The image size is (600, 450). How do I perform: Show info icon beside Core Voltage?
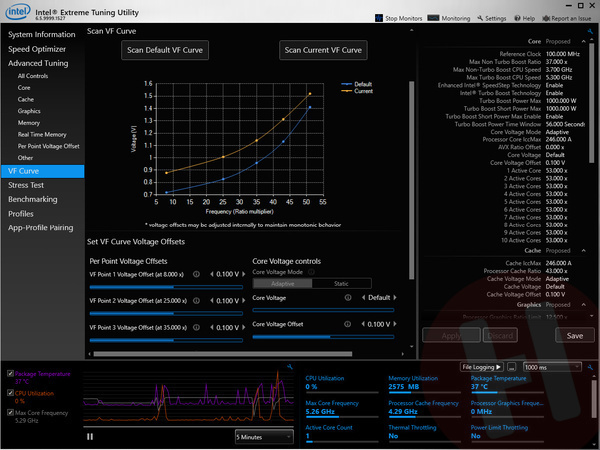(x=347, y=297)
